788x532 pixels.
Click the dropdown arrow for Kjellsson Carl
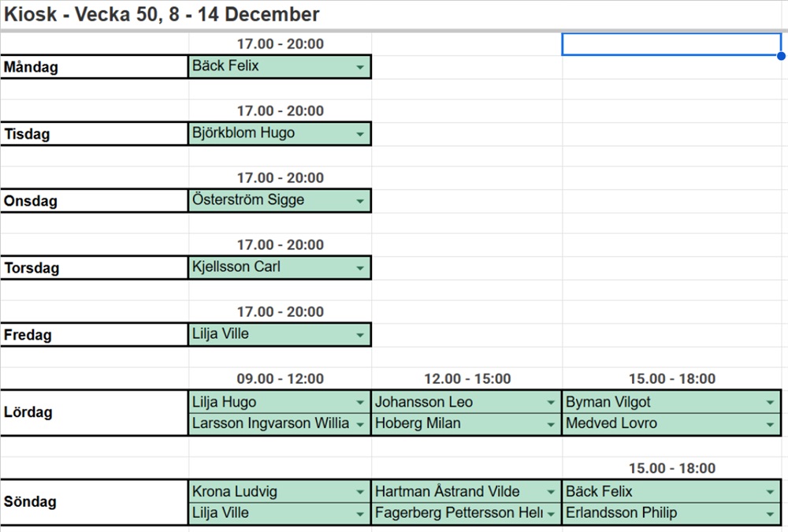(360, 269)
